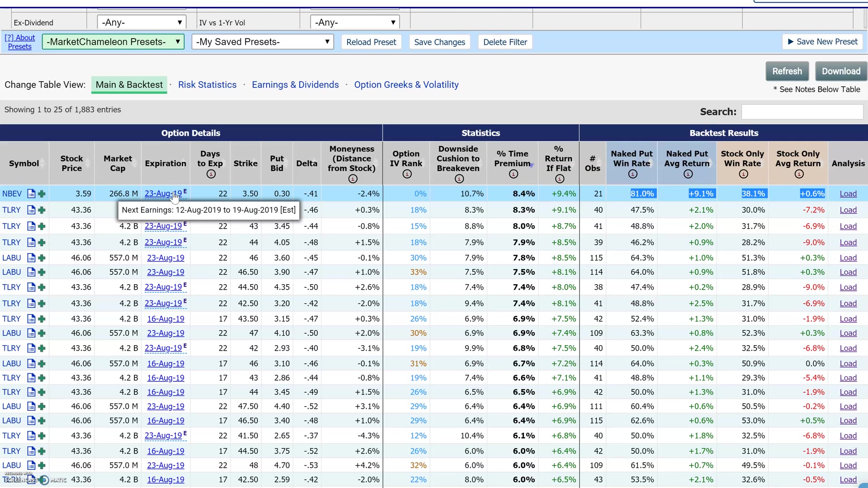
Task: Click green plus in LABU row with put bid 3.40
Action: pyautogui.click(x=42, y=421)
